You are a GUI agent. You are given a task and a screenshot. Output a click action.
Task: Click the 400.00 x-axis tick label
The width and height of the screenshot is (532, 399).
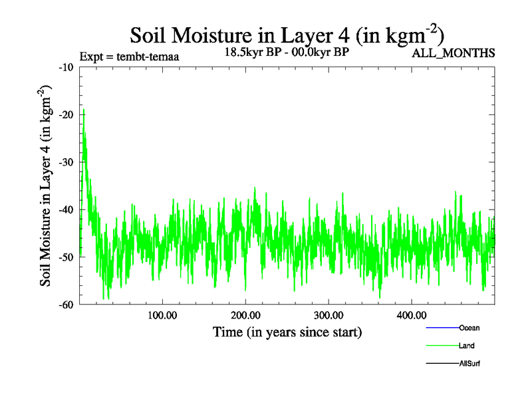[412, 315]
